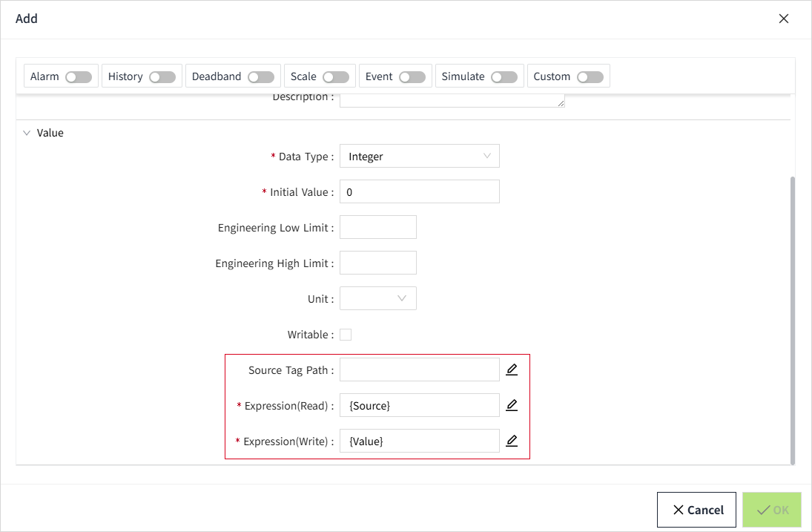Viewport: 812px width, 532px height.
Task: Click the Expression(Read) field containing {Source}
Action: coord(420,405)
